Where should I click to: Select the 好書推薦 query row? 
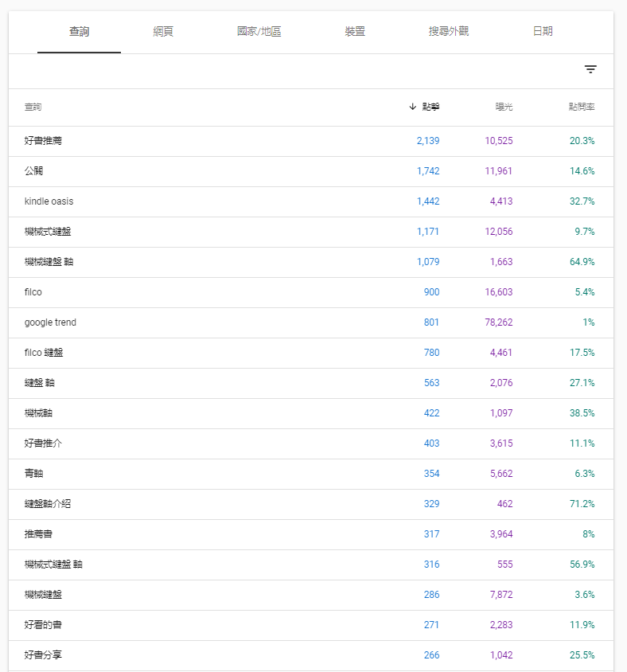click(43, 141)
